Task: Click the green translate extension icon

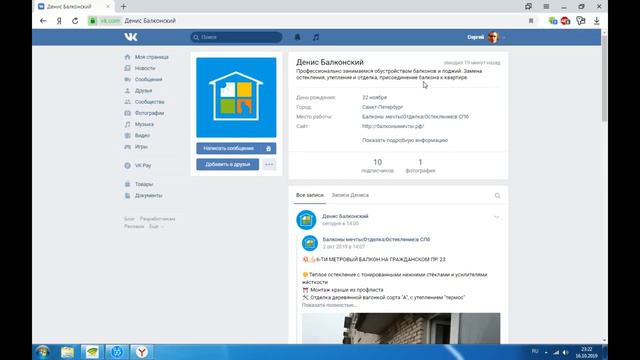Action: coord(553,21)
